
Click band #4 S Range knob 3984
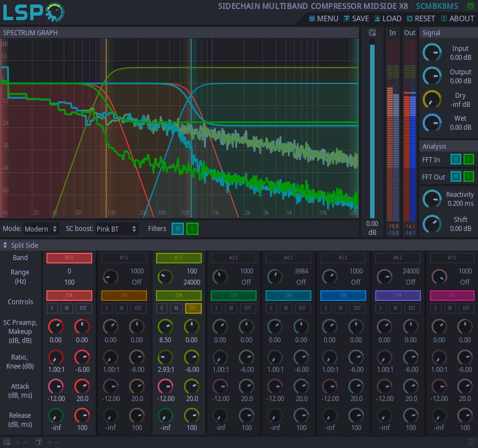click(x=275, y=277)
